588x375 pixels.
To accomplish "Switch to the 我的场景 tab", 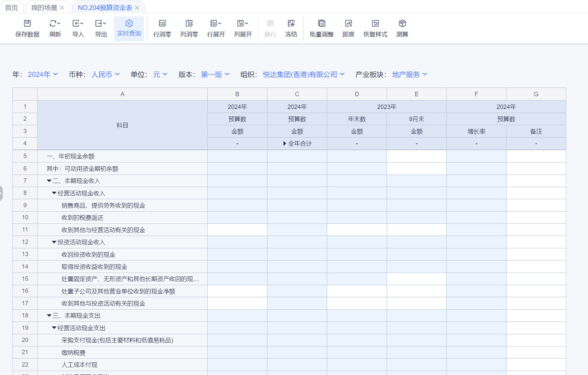I will [x=44, y=8].
